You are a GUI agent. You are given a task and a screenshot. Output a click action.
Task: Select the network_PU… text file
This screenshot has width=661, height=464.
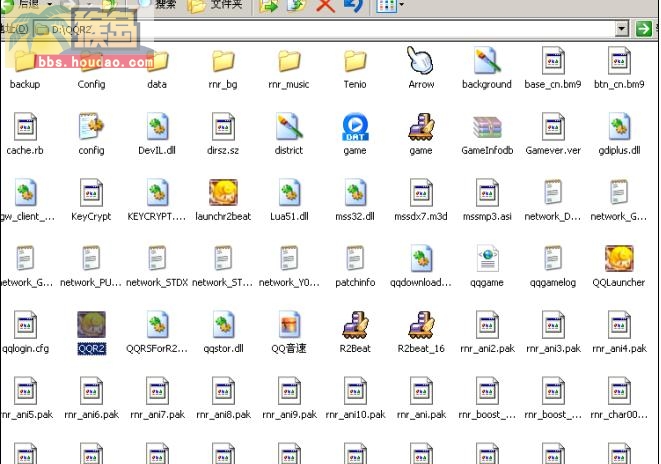[x=91, y=267]
